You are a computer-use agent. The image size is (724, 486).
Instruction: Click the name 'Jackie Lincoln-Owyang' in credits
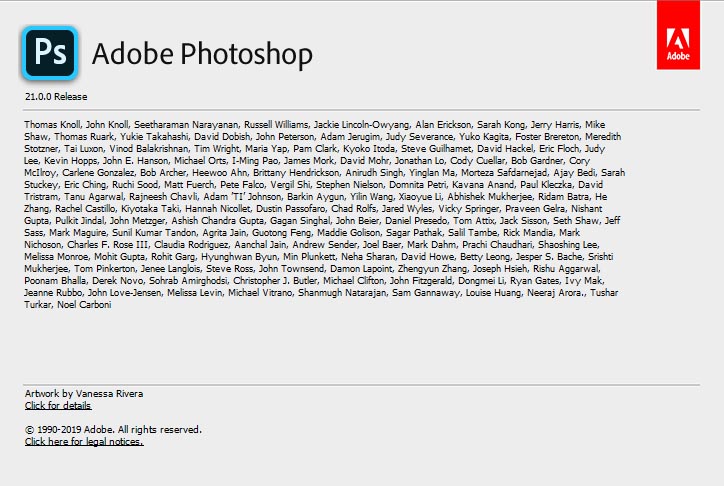(361, 125)
